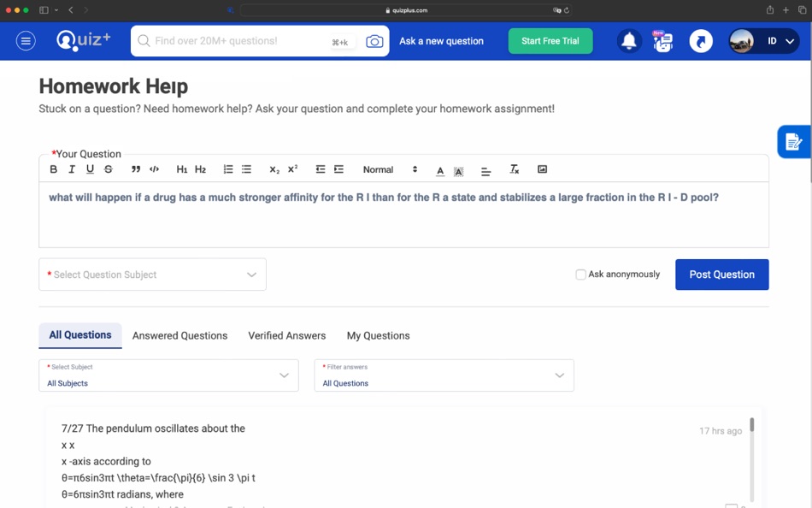Reload the page in Safari

567,10
